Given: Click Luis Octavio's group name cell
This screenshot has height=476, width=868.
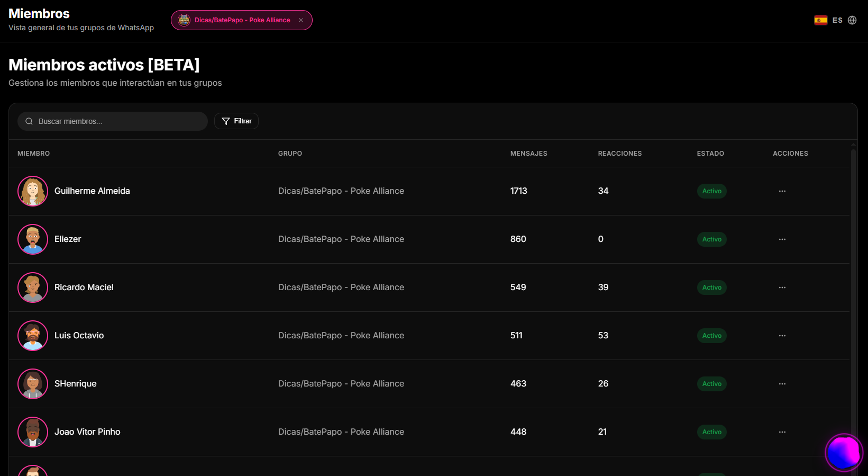Looking at the screenshot, I should (341, 336).
